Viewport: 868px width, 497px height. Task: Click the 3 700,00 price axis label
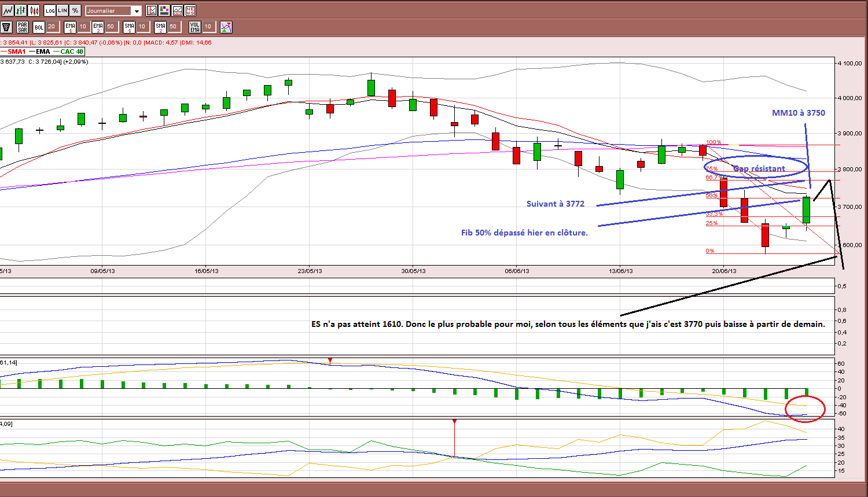850,207
